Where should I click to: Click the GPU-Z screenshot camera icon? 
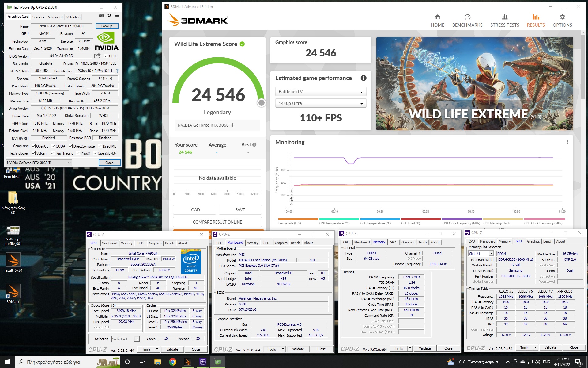pyautogui.click(x=102, y=15)
